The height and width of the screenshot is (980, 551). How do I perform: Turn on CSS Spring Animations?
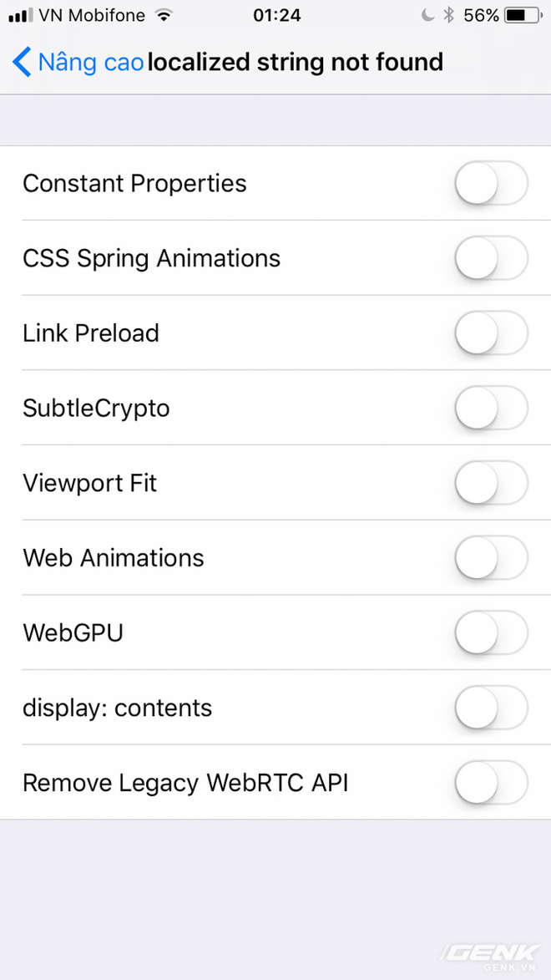click(x=491, y=258)
